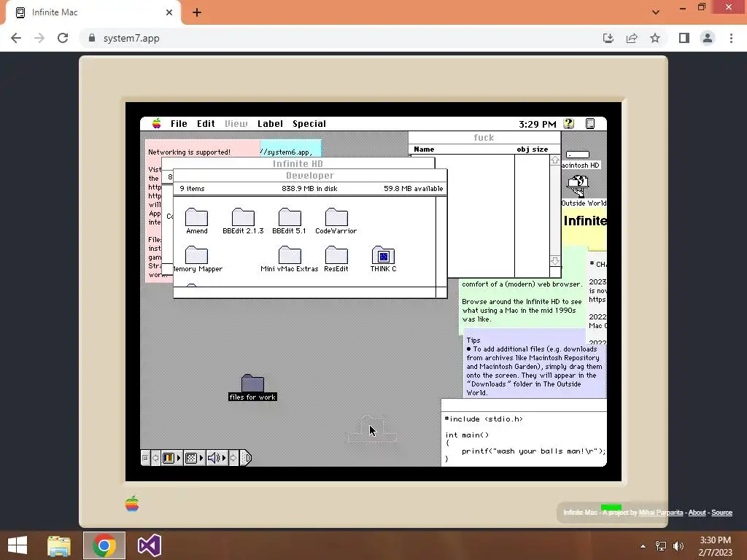Open the Chrome profile icon
Image resolution: width=747 pixels, height=560 pixels.
coord(708,38)
